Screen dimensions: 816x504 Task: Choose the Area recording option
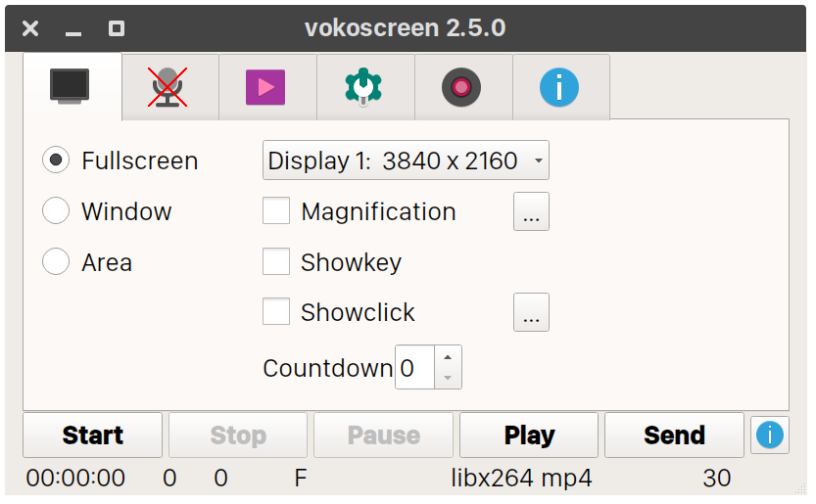(x=56, y=262)
